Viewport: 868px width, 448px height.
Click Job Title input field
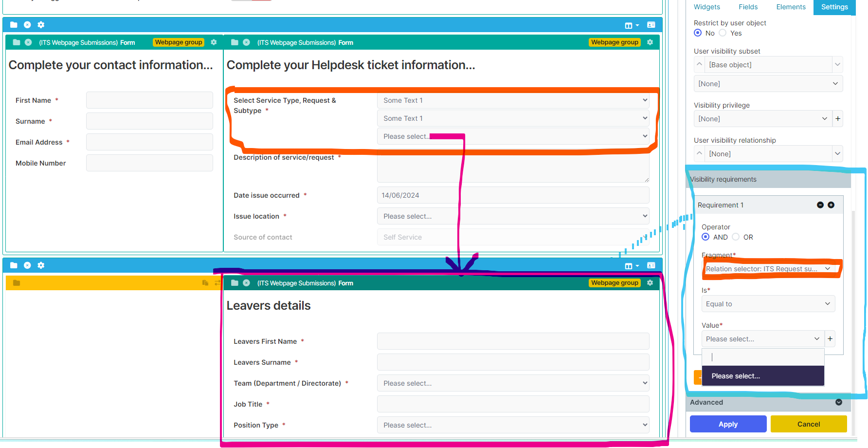point(513,404)
